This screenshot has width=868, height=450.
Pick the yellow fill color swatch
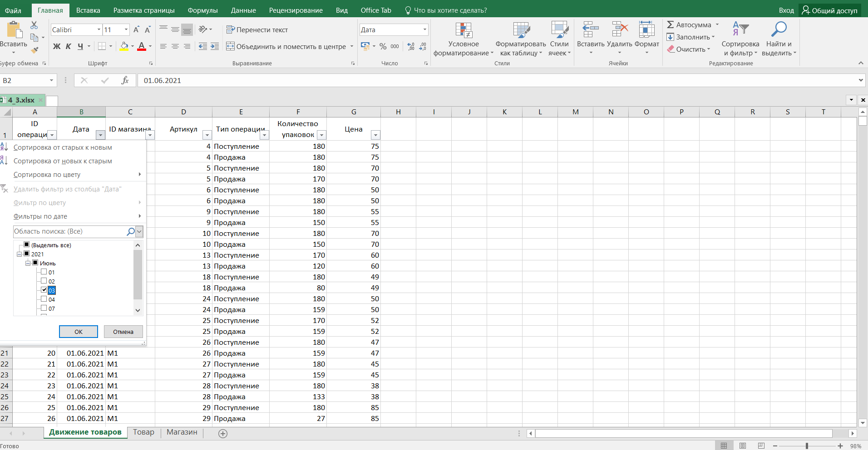point(124,46)
